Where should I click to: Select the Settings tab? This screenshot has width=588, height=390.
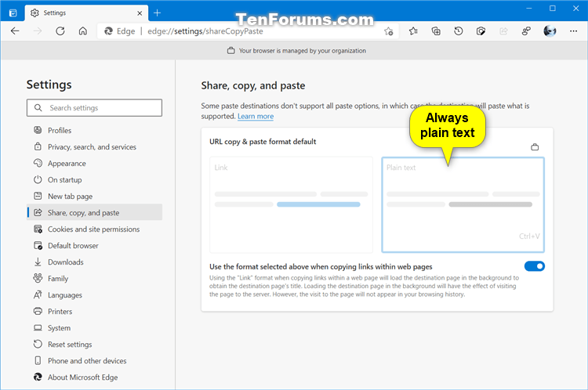coord(86,13)
